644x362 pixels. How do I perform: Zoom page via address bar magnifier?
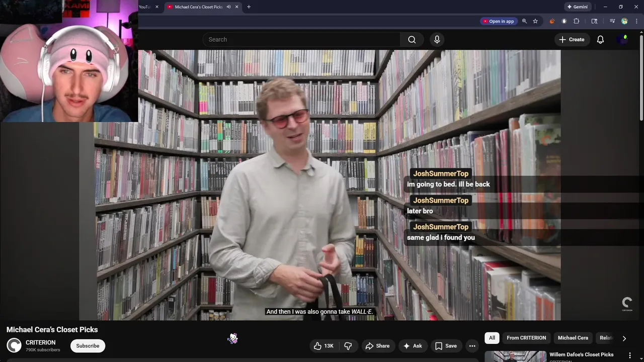(x=524, y=21)
